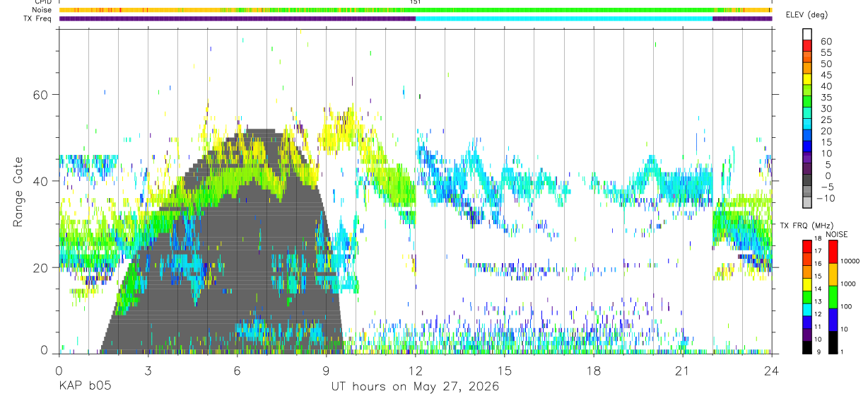The height and width of the screenshot is (401, 868).
Task: Click the "25" label on ELEV colorbar
Action: point(826,120)
